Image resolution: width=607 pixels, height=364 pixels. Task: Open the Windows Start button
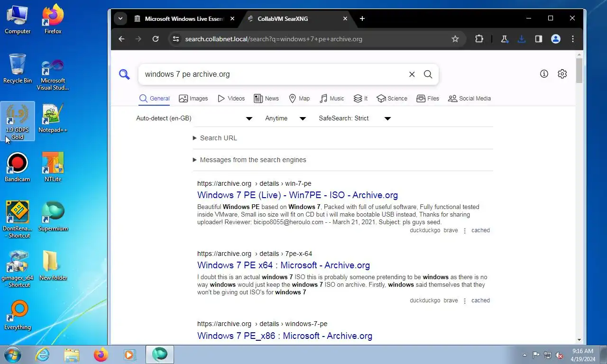click(12, 355)
